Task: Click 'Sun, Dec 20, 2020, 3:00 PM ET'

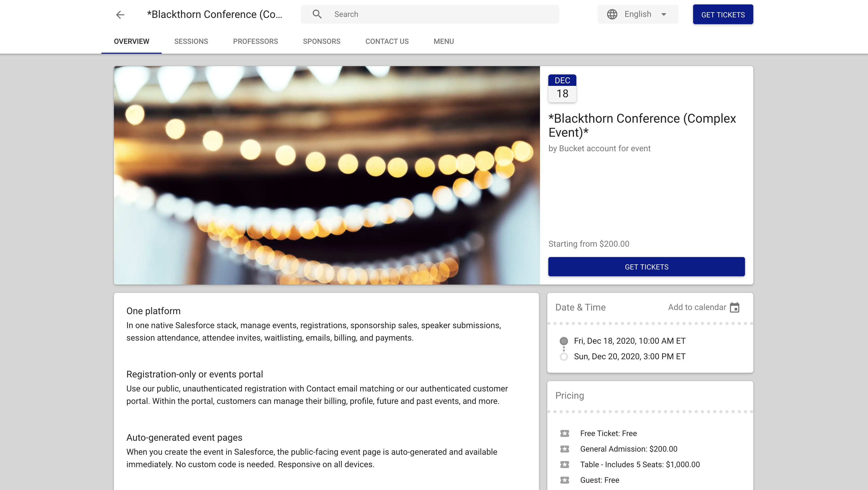Action: coord(630,356)
